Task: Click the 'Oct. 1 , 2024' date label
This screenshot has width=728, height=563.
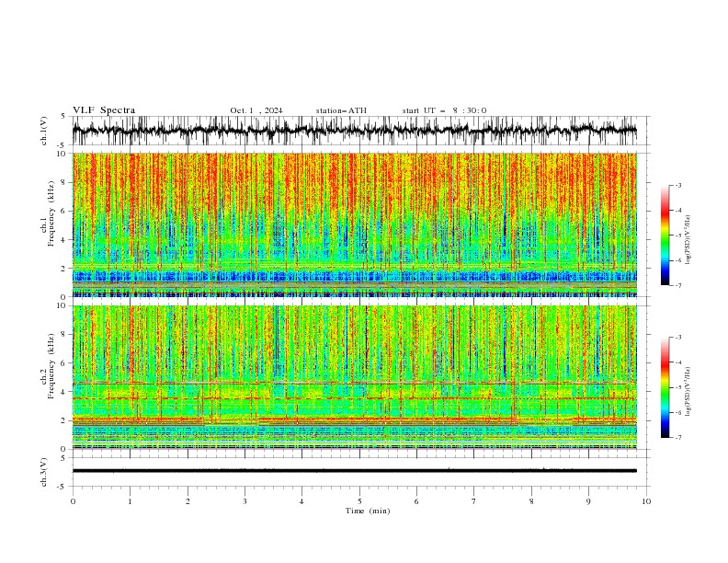Action: click(x=256, y=110)
